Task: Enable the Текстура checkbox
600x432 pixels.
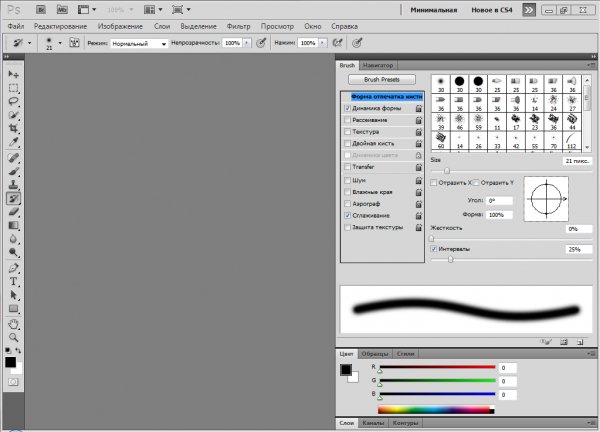Action: pyautogui.click(x=347, y=132)
